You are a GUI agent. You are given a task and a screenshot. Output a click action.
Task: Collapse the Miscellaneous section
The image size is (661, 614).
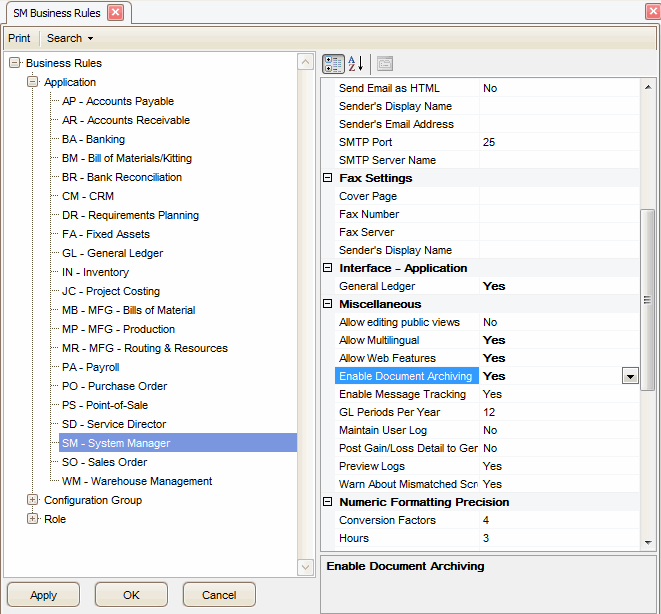coord(327,304)
